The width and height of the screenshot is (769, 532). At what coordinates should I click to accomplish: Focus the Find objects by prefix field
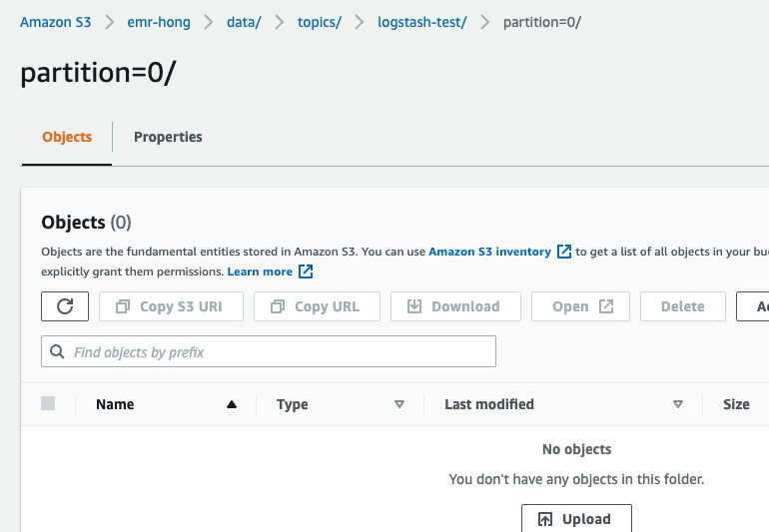(x=269, y=351)
